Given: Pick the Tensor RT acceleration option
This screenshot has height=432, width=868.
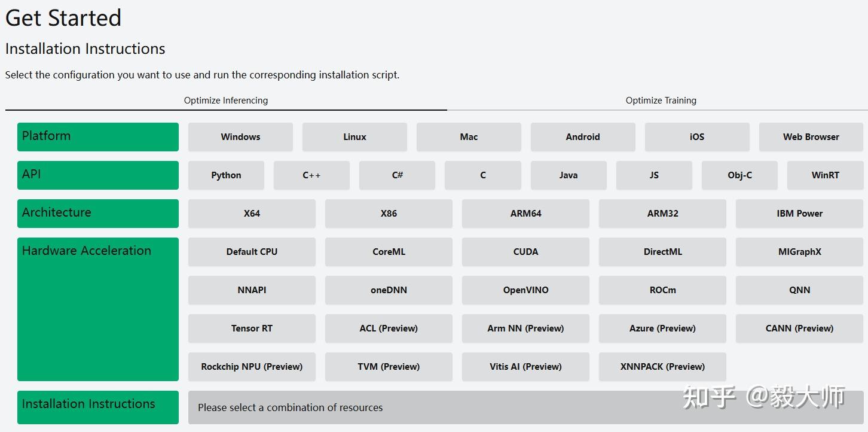Looking at the screenshot, I should click(252, 328).
